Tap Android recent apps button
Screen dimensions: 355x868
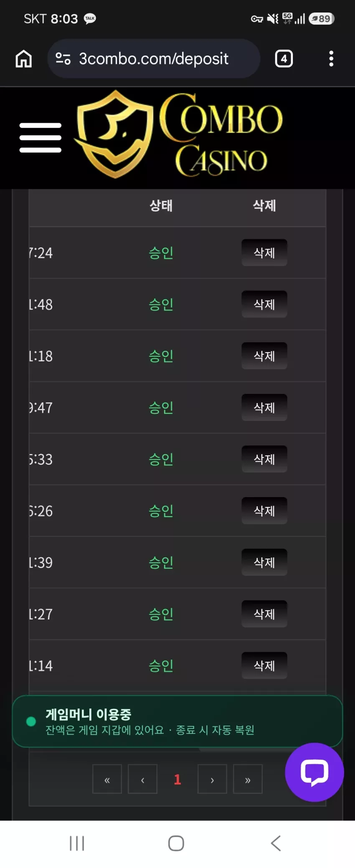[77, 843]
